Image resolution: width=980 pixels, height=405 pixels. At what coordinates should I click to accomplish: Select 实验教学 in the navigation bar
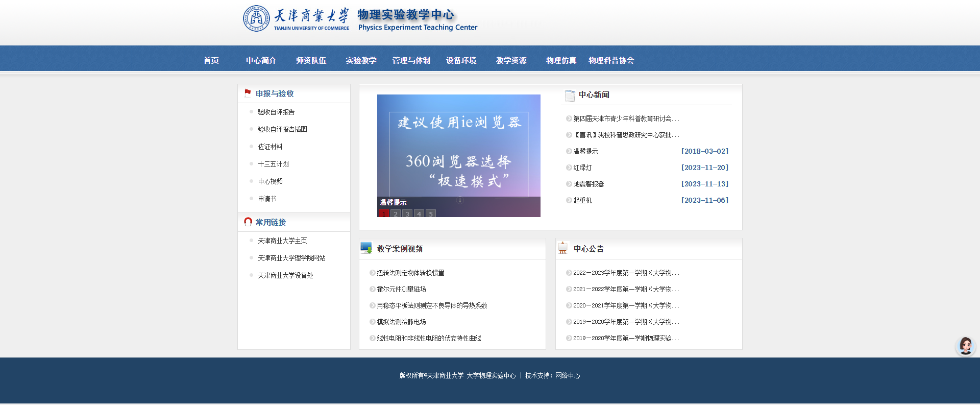(361, 60)
